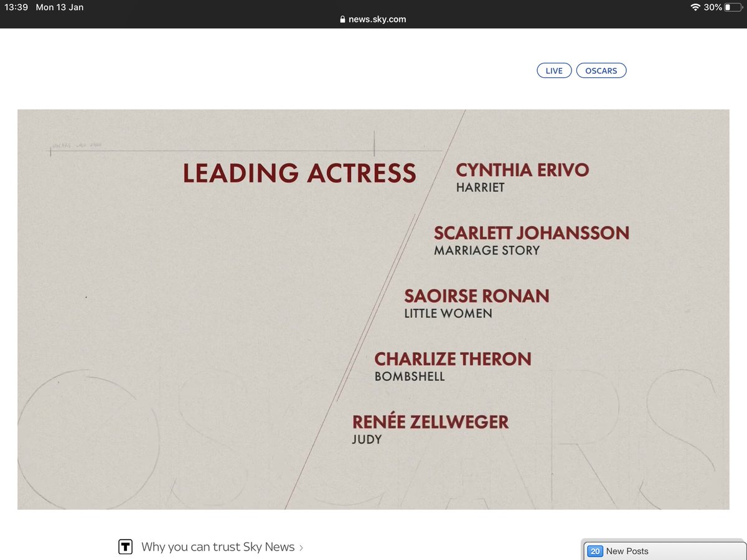Click the Trust Project T icon
The image size is (747, 560).
pos(126,547)
